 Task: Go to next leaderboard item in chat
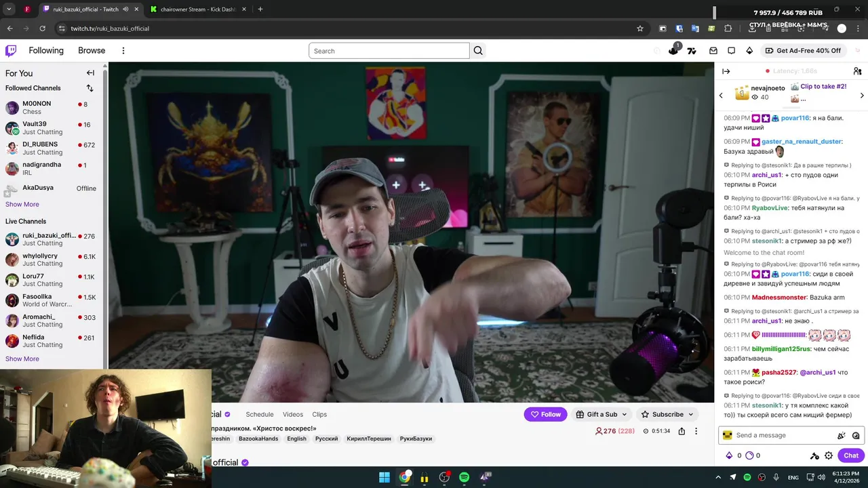862,96
